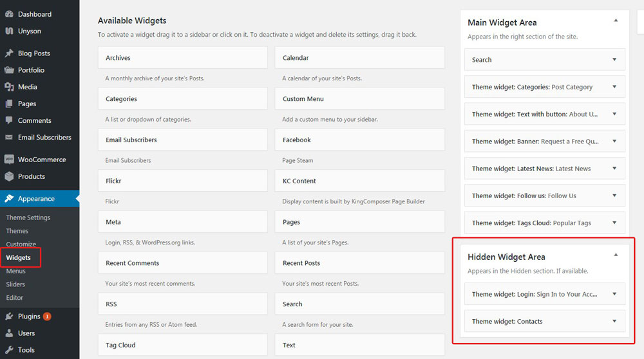644x359 pixels.
Task: Add the Calendar widget from available widgets
Action: pyautogui.click(x=359, y=58)
